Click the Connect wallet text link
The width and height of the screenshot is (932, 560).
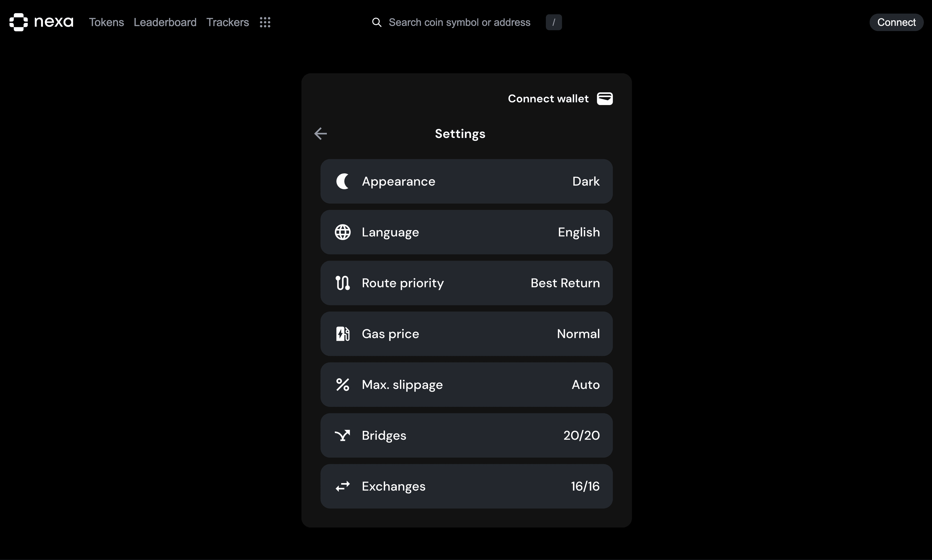tap(548, 99)
